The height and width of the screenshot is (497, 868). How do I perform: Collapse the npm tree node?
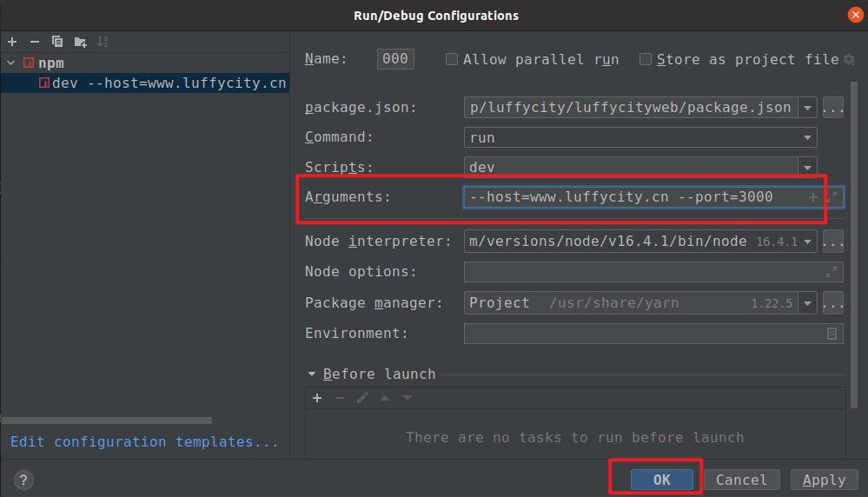[x=11, y=63]
